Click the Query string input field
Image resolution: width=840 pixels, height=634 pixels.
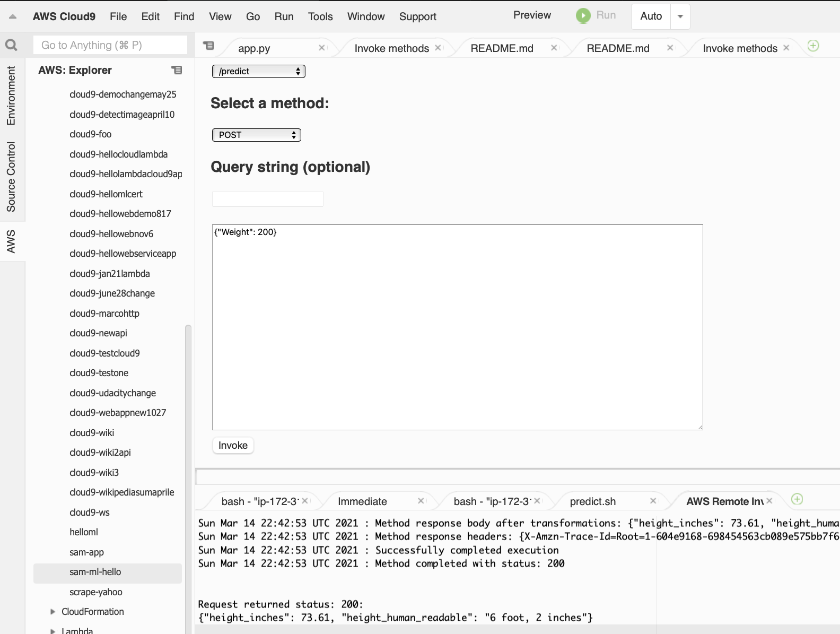point(268,199)
